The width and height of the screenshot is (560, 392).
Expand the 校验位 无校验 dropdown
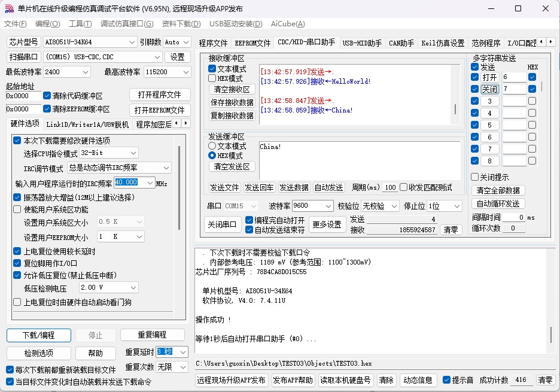[x=394, y=206]
